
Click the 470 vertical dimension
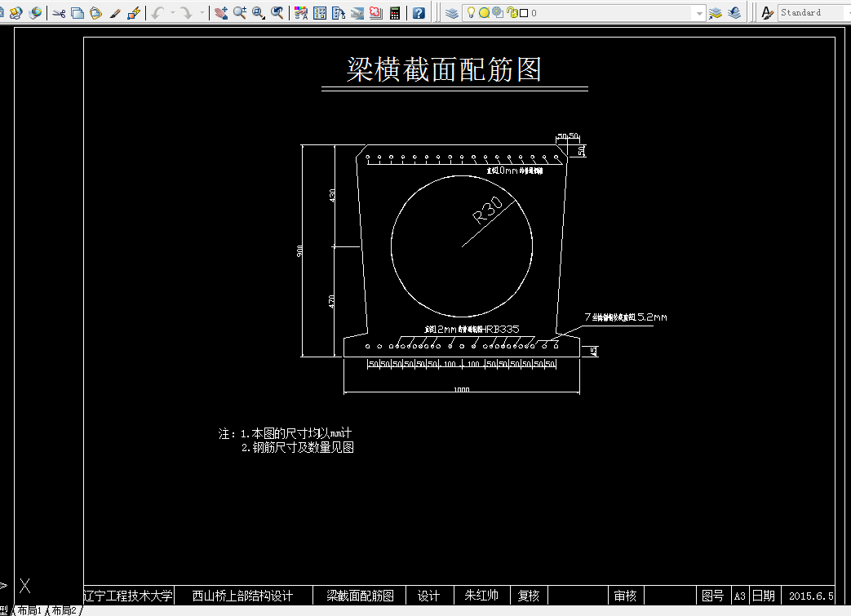(x=331, y=302)
